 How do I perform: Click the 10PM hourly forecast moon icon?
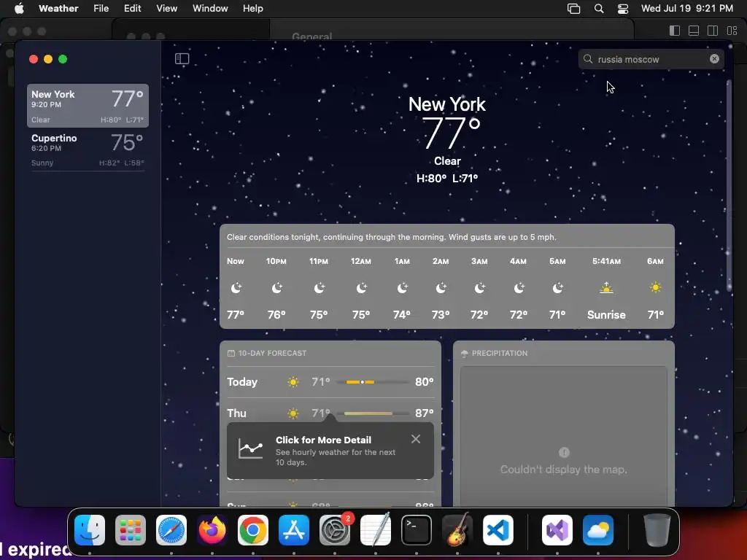(x=276, y=287)
